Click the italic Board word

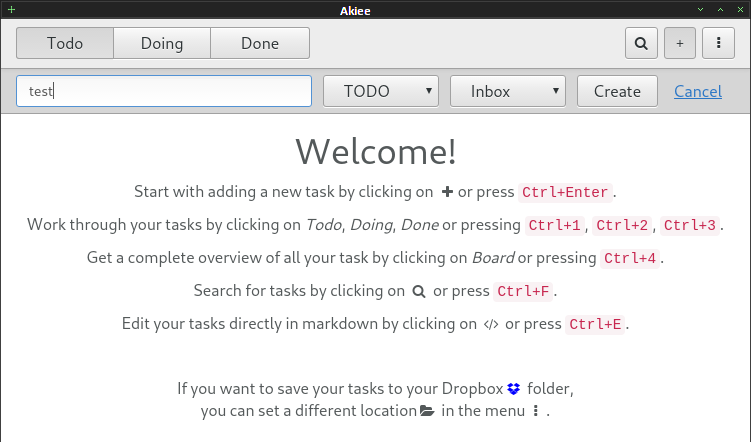click(493, 258)
